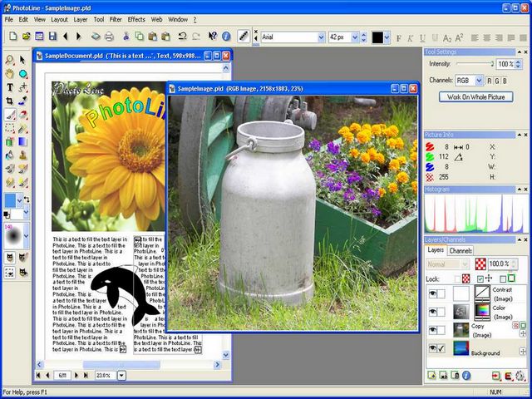Open context help pointer icon

coord(213,37)
